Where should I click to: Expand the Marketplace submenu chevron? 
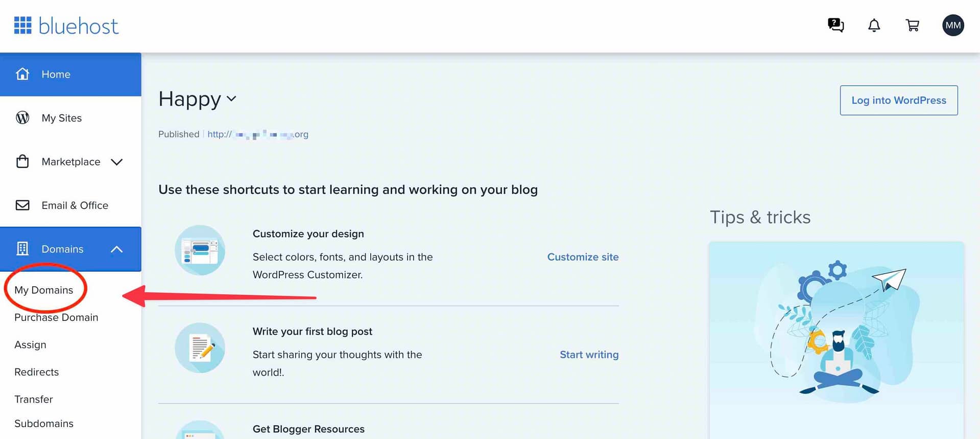(117, 162)
